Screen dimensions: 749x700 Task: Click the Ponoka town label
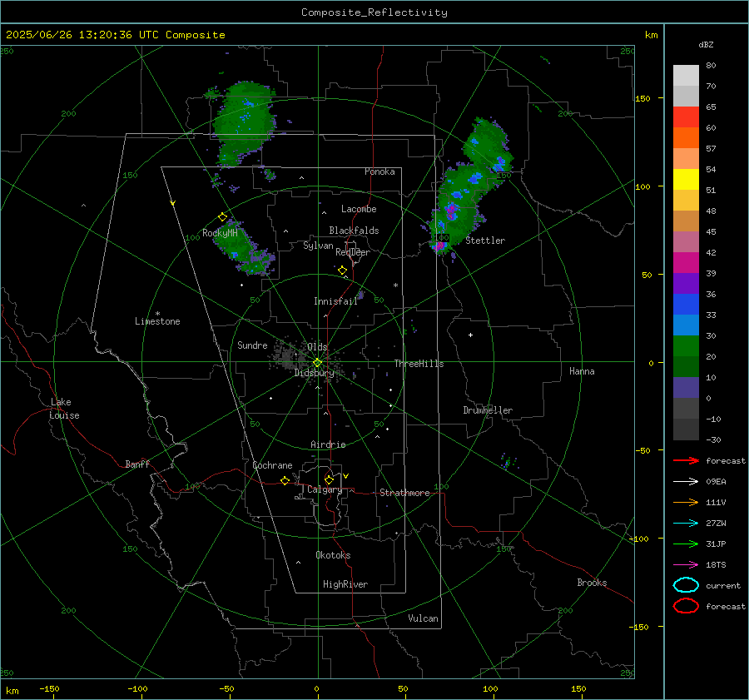pyautogui.click(x=379, y=171)
